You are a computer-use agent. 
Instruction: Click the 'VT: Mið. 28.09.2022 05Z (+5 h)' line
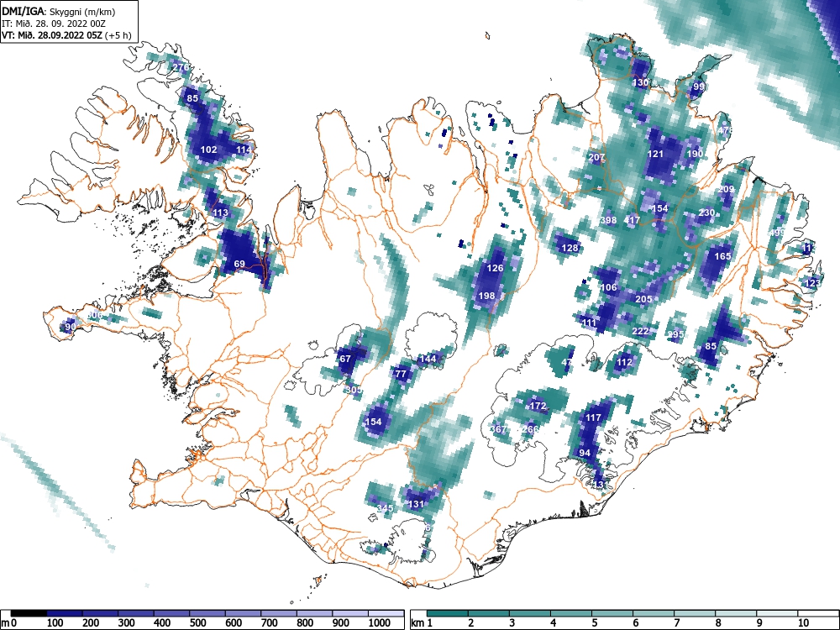point(66,35)
